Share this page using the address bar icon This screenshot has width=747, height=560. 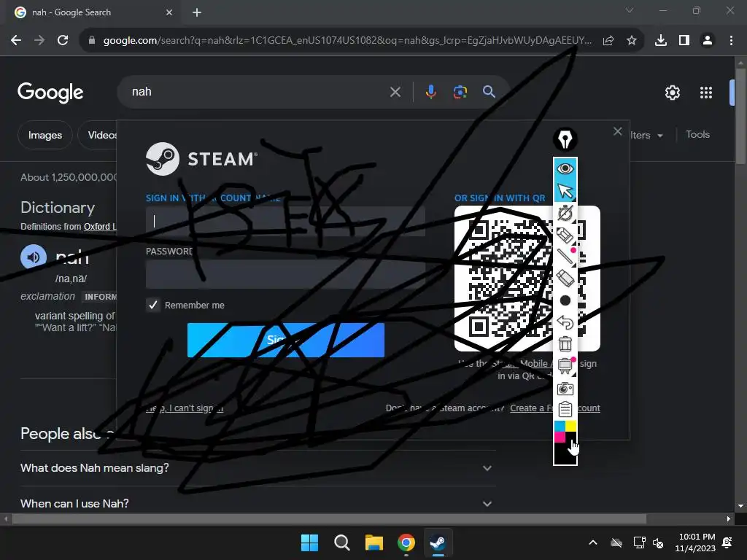[608, 41]
